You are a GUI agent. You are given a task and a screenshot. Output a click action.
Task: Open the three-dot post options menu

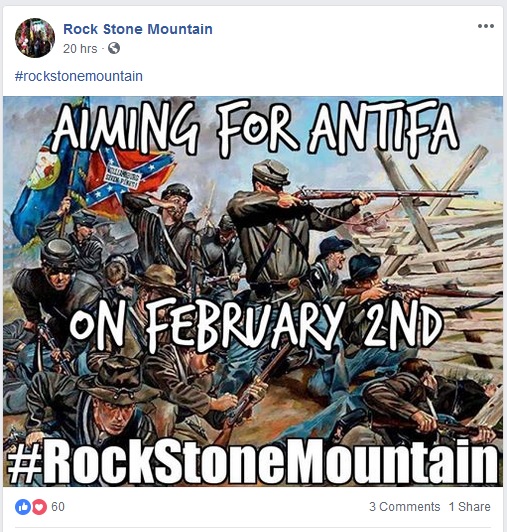pyautogui.click(x=486, y=26)
